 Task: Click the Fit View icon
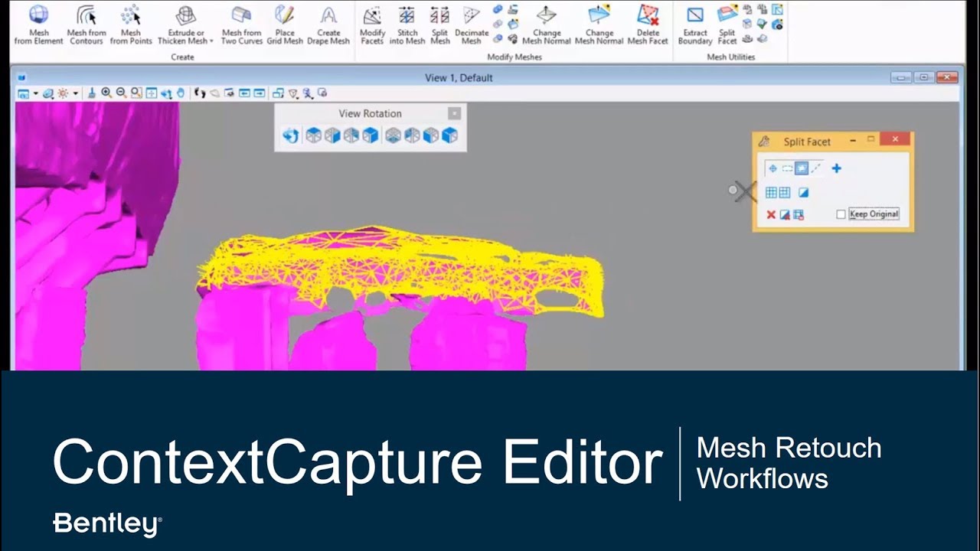click(152, 93)
